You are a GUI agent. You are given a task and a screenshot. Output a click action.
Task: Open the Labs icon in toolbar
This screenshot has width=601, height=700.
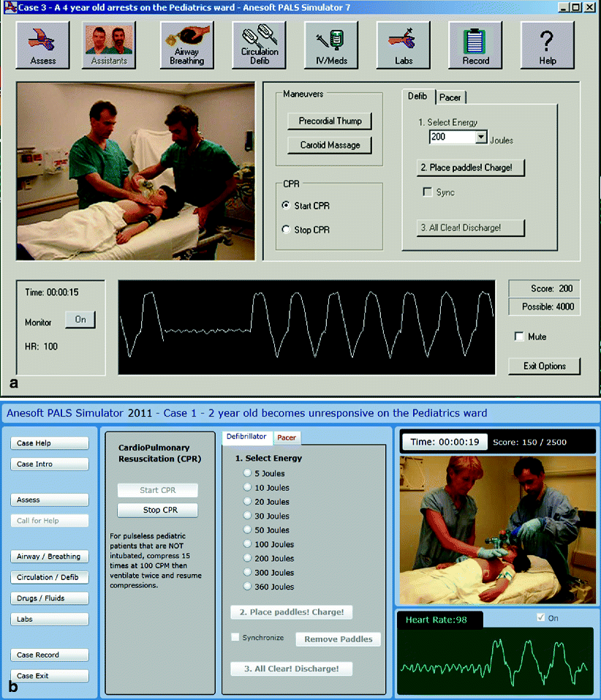pos(403,45)
